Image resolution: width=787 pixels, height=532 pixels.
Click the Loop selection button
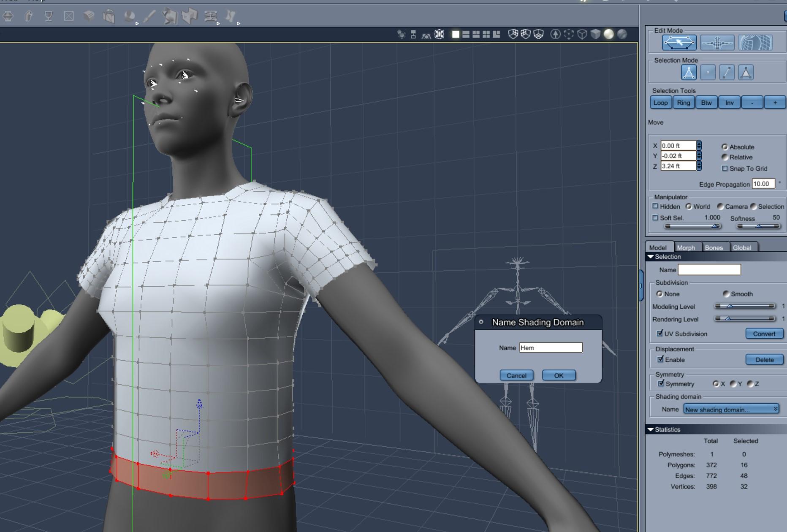click(x=661, y=103)
